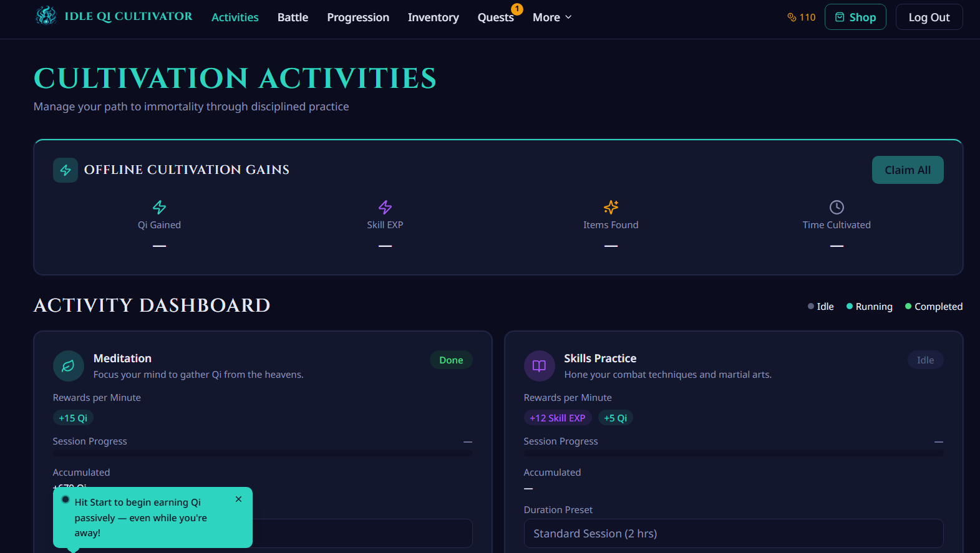Click the Skill EXP label
Image resolution: width=980 pixels, height=553 pixels.
(385, 225)
